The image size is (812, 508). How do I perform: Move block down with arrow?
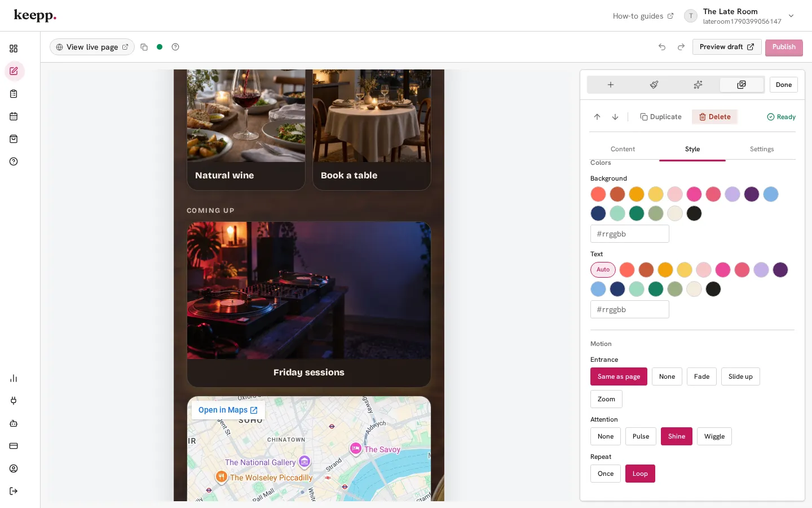[615, 117]
